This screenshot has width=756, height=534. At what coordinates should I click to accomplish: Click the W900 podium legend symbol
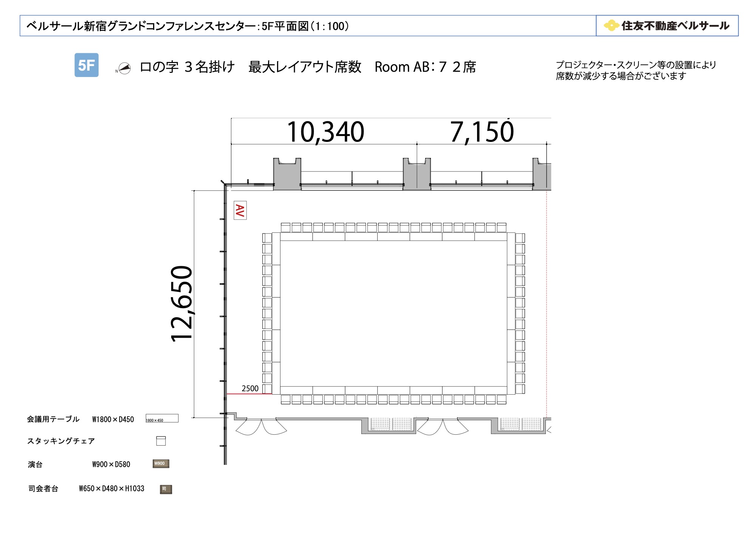pos(161,464)
